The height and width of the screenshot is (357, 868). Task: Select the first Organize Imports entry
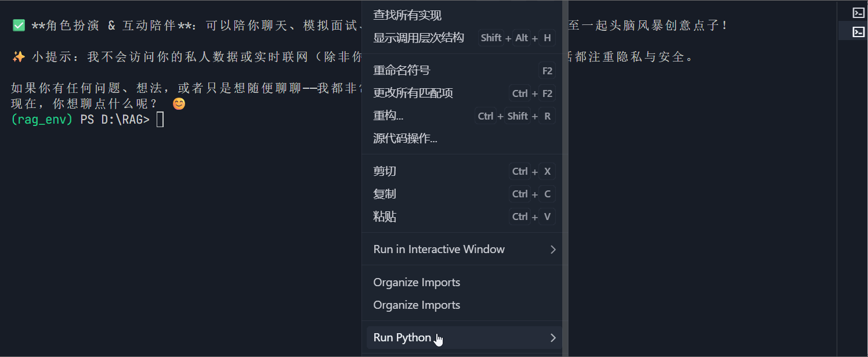[417, 282]
